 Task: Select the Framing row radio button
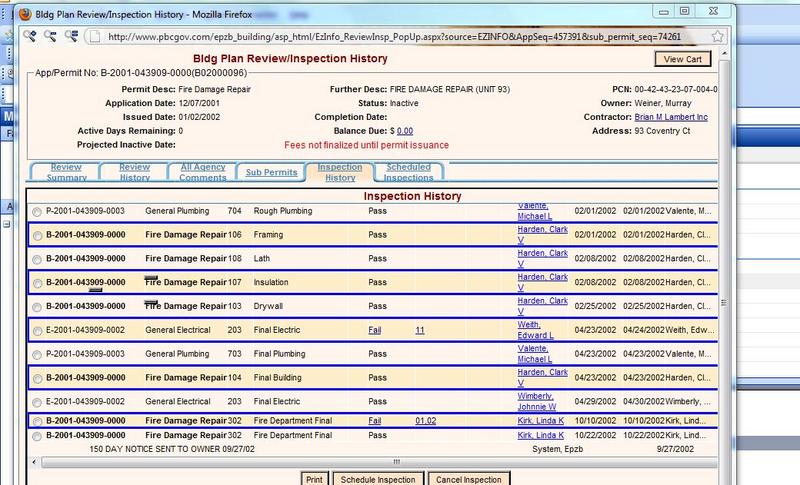click(x=37, y=236)
